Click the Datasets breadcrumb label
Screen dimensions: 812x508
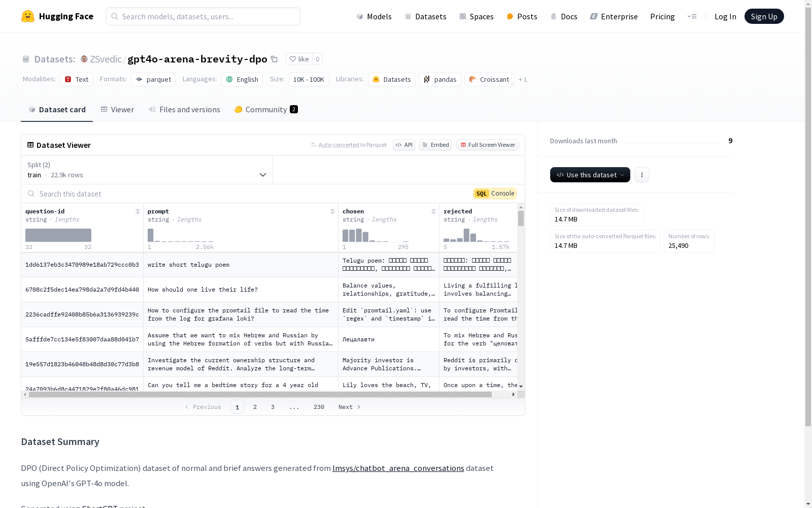pos(54,59)
